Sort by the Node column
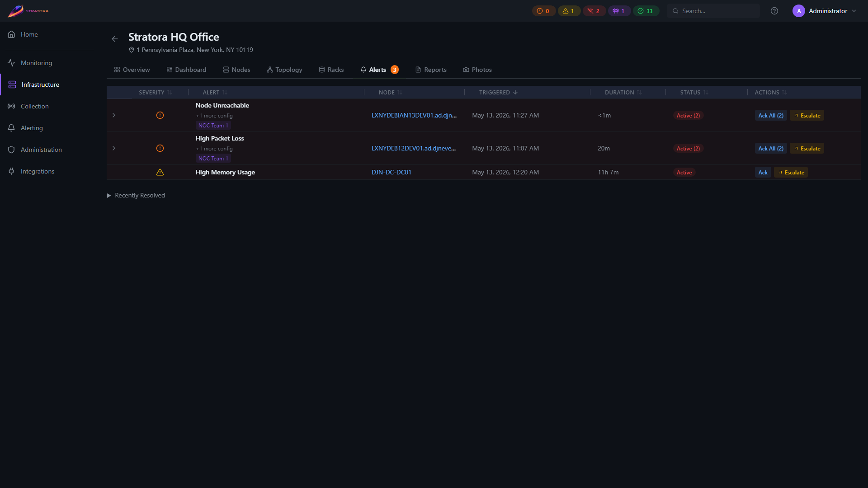This screenshot has height=488, width=868. [x=390, y=92]
